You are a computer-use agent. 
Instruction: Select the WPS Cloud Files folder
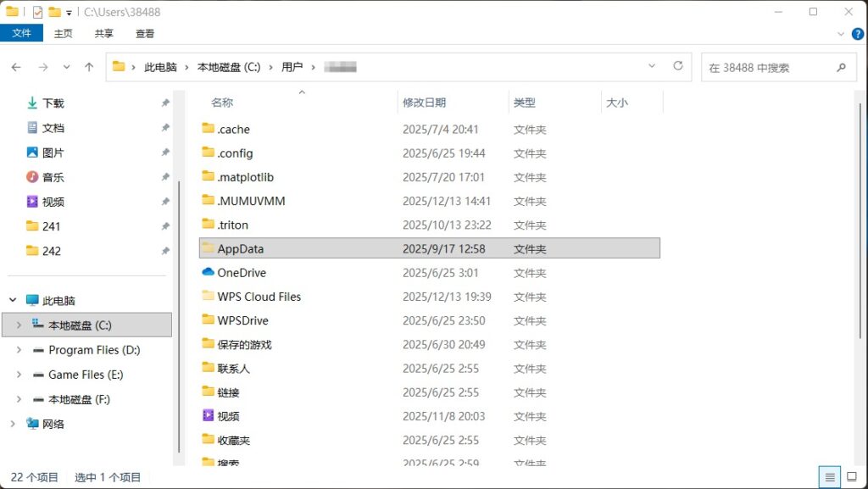tap(259, 297)
